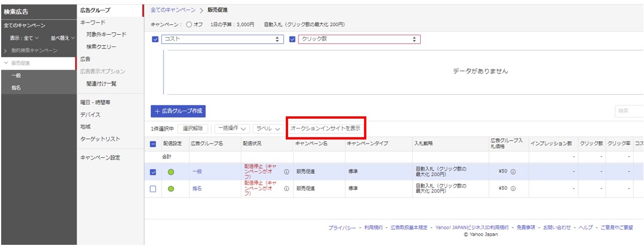This screenshot has height=246, width=644.
Task: Open the コスト metric dropdown
Action: pyautogui.click(x=223, y=39)
